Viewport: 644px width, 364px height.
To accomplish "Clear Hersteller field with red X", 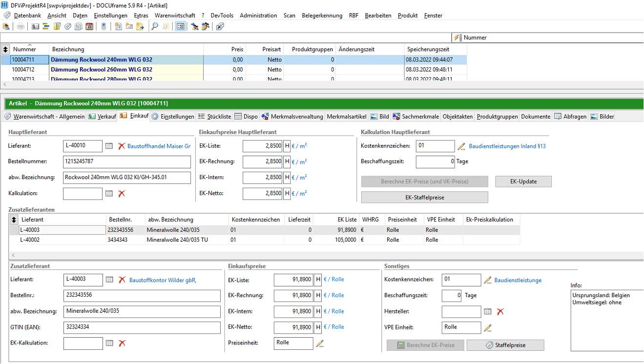I will click(500, 311).
